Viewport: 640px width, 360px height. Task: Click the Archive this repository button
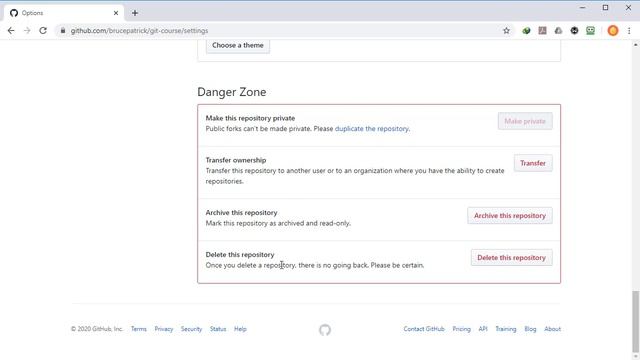pyautogui.click(x=510, y=216)
